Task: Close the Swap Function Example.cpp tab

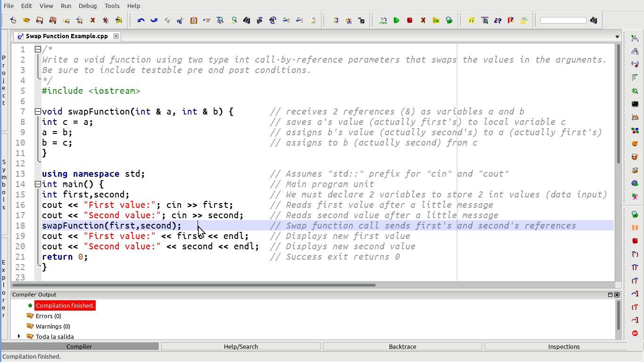Action: click(x=116, y=36)
